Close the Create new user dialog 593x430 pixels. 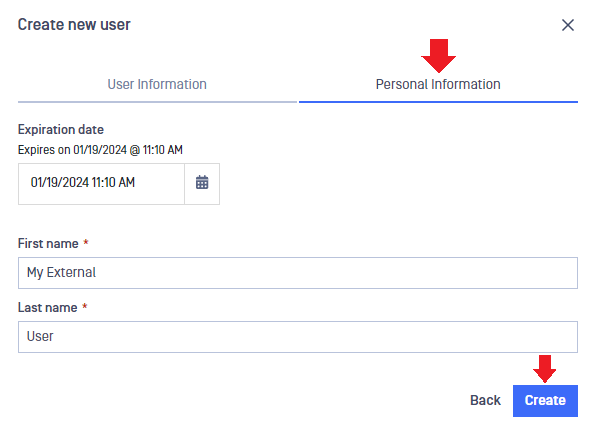tap(568, 25)
